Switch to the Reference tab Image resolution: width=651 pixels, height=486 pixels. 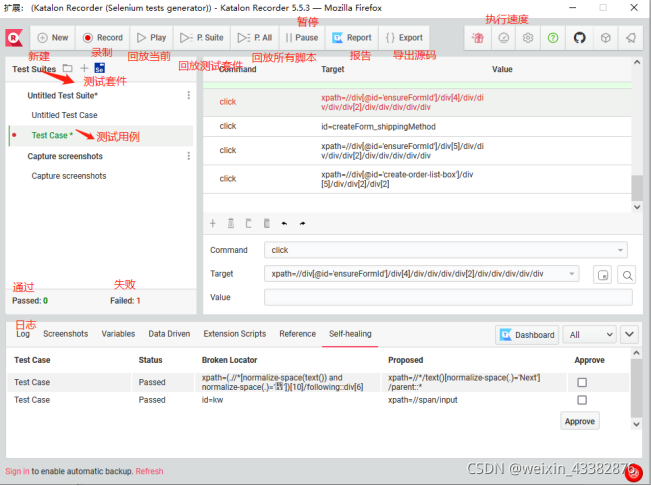click(x=297, y=334)
